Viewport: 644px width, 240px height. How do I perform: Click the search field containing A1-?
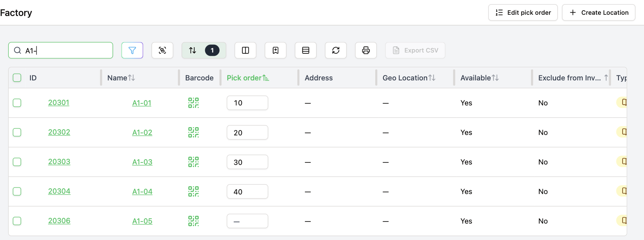coord(60,50)
